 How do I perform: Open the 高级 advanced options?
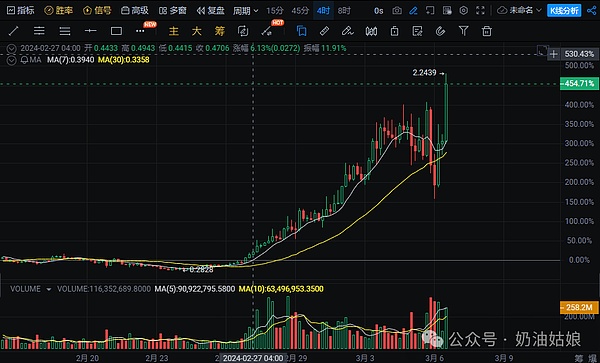[x=135, y=10]
